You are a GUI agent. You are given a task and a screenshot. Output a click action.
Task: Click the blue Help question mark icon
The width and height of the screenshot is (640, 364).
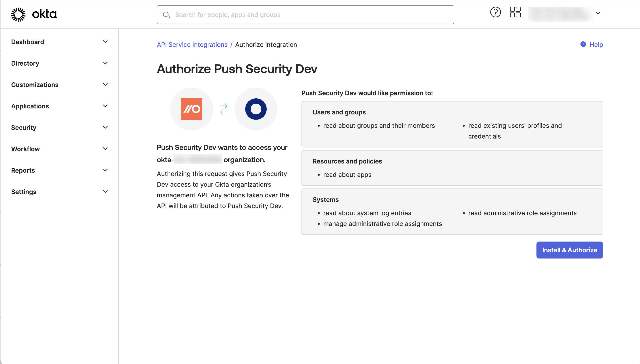pos(583,44)
